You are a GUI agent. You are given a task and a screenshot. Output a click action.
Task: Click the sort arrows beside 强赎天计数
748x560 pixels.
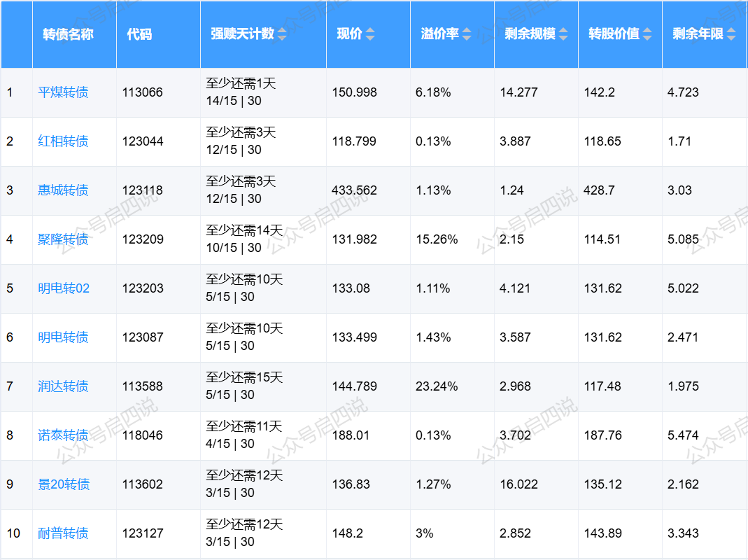282,34
